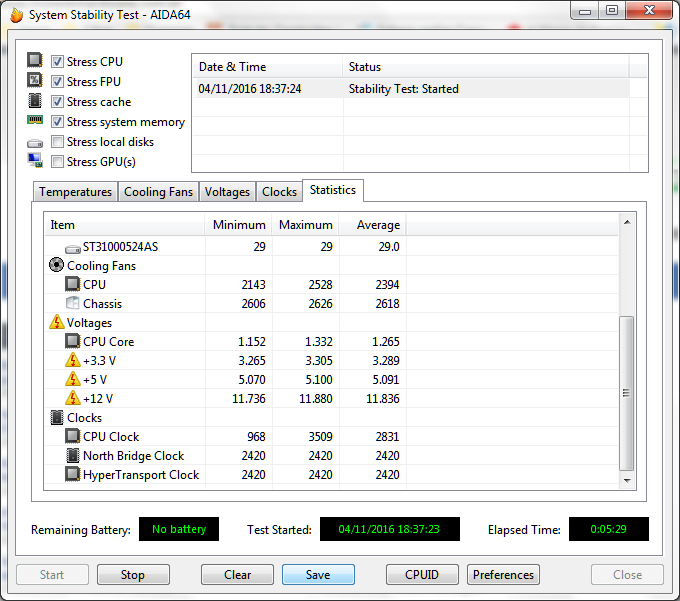Click the 'No battery' indicator
This screenshot has height=601, width=680.
179,529
